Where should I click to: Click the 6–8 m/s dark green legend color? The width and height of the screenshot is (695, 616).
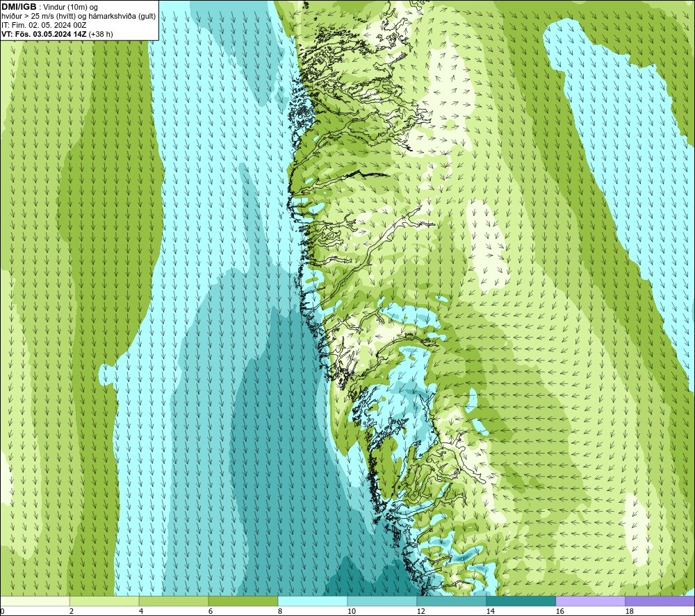coord(243,601)
